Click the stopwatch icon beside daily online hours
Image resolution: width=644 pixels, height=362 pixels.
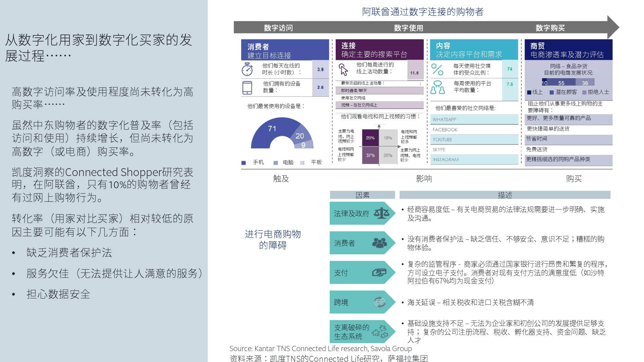point(247,69)
